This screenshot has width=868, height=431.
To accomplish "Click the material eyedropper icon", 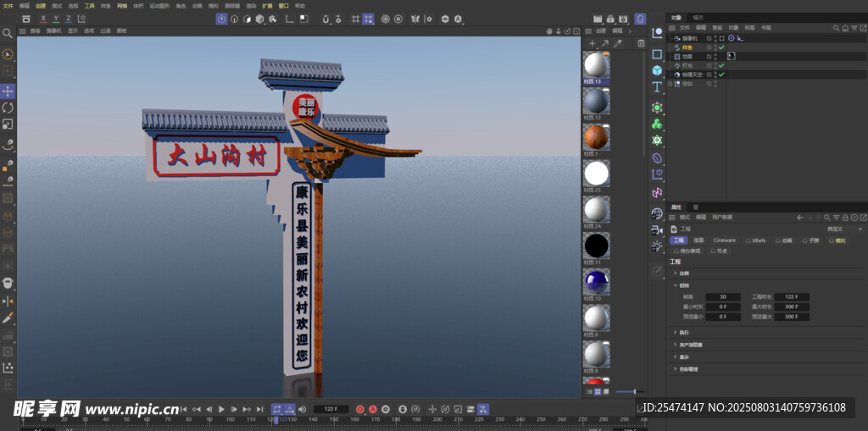I will point(618,43).
